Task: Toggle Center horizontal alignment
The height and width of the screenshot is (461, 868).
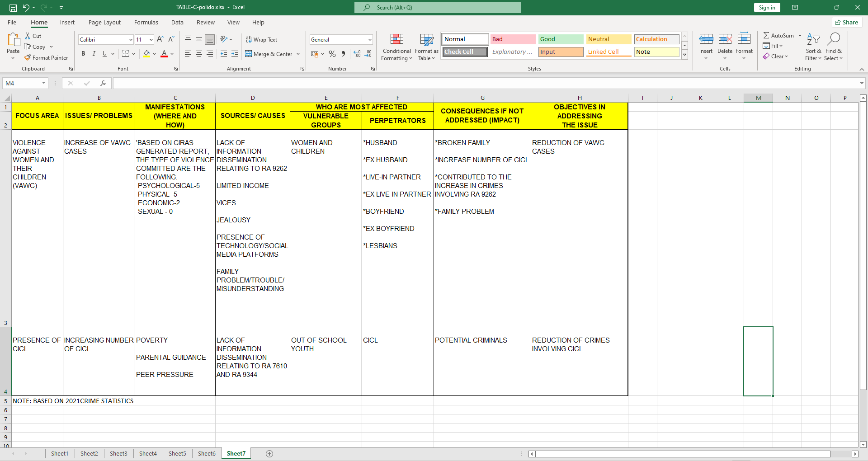Action: [199, 54]
